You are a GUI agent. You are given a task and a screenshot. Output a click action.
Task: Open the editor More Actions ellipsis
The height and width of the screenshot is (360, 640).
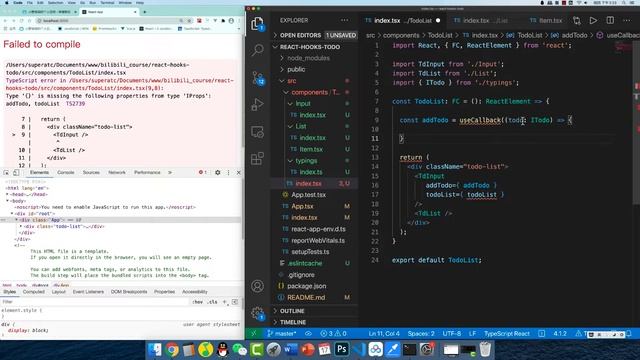[x=627, y=20]
